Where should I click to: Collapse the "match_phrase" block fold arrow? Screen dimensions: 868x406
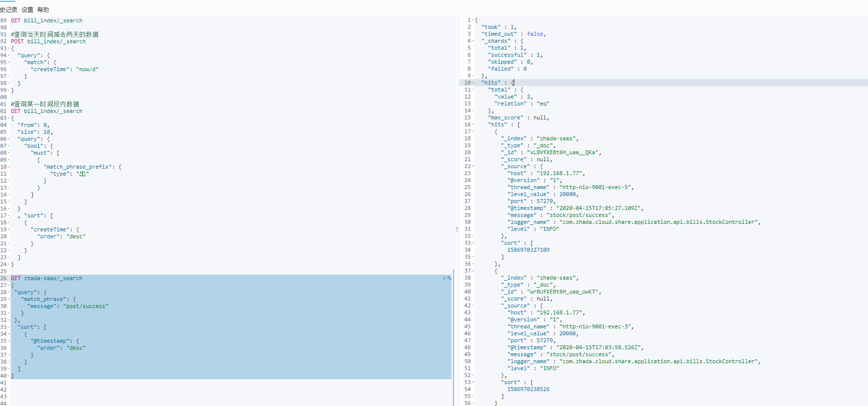[x=8, y=299]
